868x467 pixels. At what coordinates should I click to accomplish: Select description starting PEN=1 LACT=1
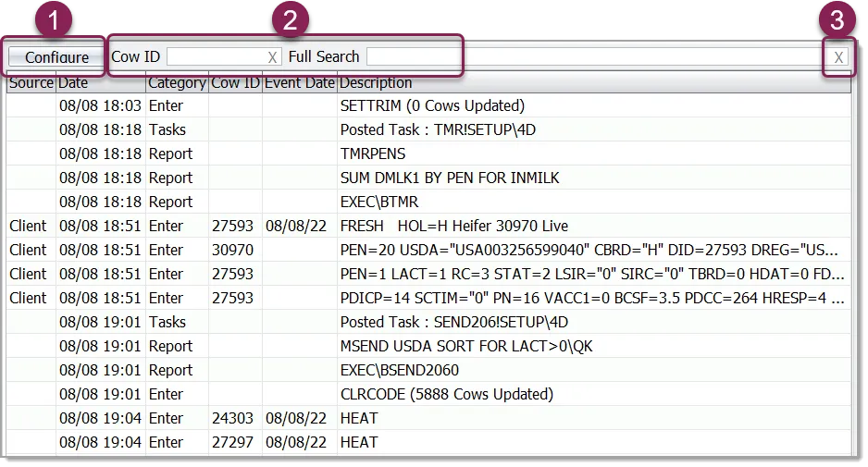coord(592,274)
